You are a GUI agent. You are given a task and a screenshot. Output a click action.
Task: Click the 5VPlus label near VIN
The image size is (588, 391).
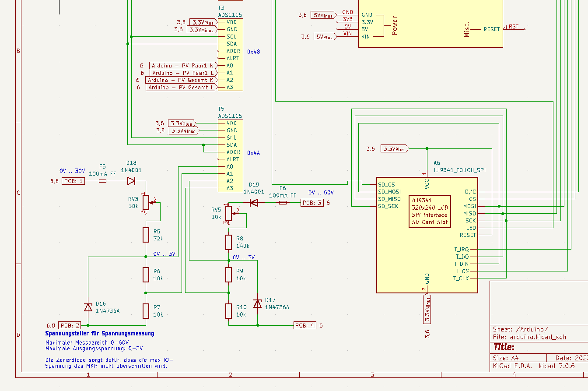point(323,36)
